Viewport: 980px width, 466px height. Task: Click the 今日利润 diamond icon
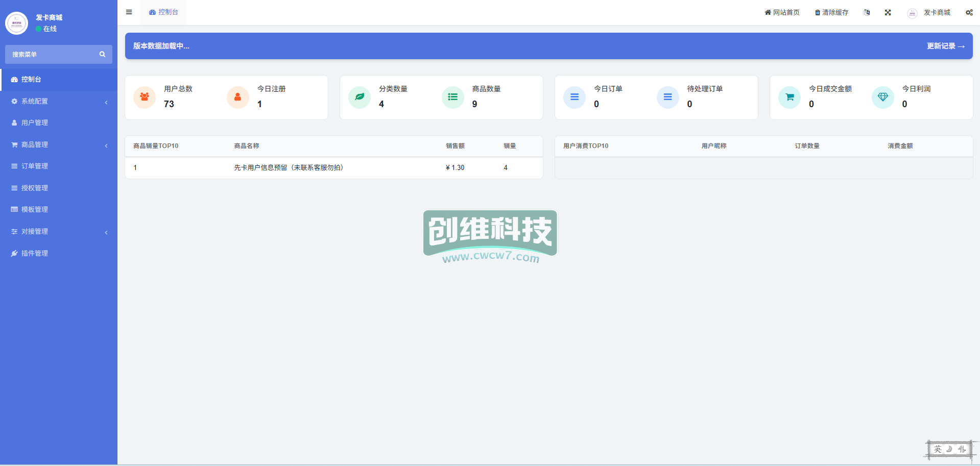tap(882, 97)
